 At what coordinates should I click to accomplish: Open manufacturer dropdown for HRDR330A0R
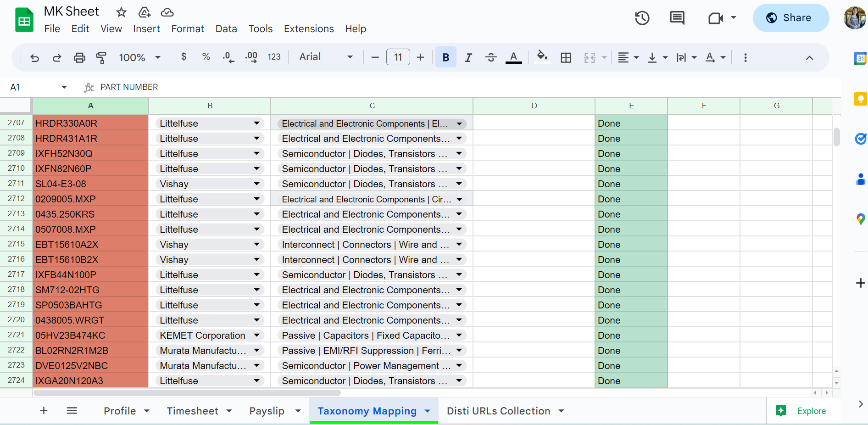click(x=256, y=123)
